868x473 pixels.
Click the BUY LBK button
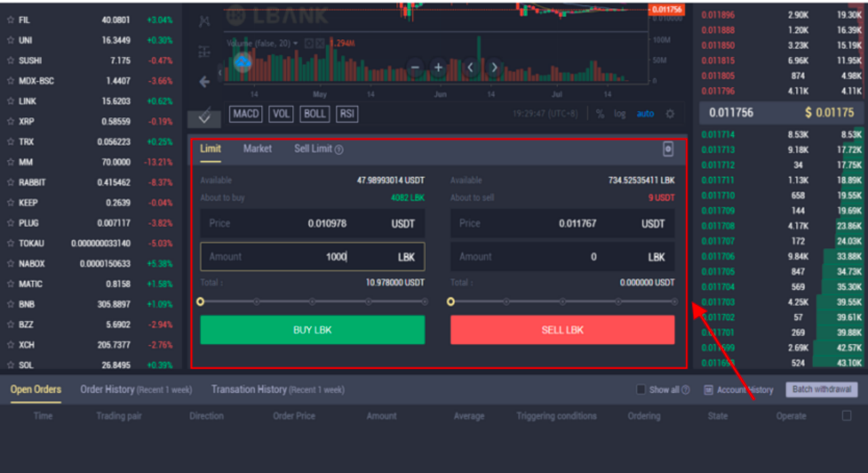[x=313, y=330]
